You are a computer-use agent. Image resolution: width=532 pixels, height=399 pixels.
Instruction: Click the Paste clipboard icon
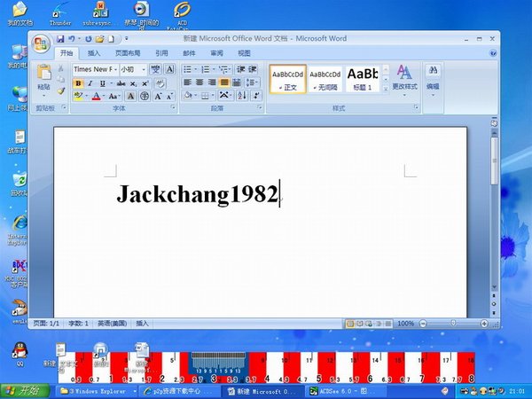tap(44, 72)
